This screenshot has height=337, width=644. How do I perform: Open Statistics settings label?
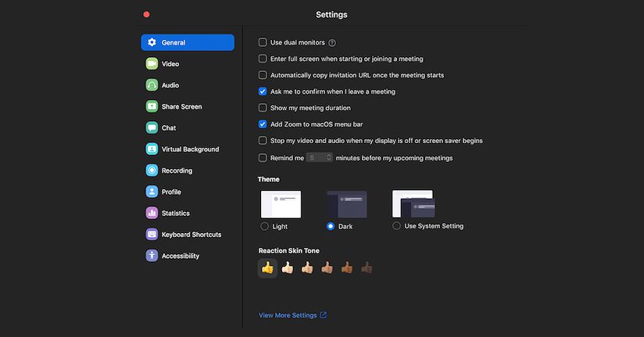pyautogui.click(x=176, y=213)
